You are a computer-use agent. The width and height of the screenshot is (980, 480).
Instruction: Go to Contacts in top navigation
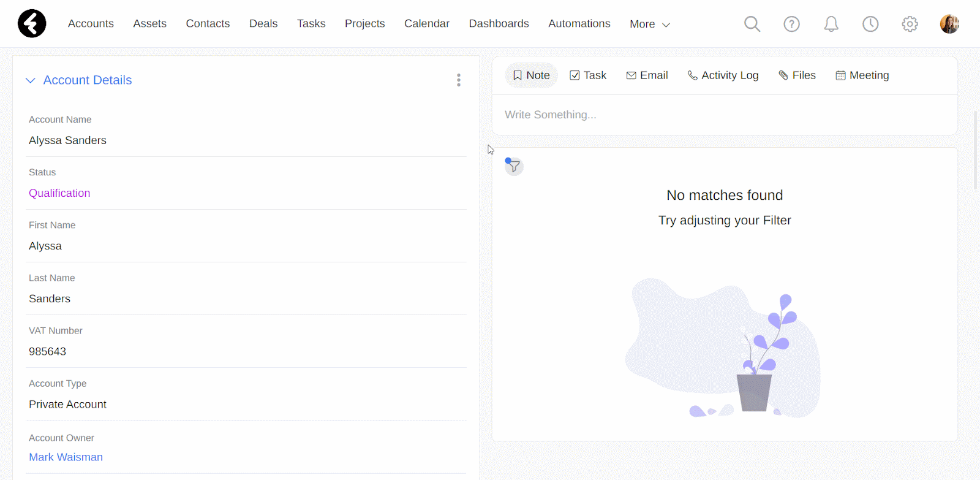pyautogui.click(x=208, y=23)
